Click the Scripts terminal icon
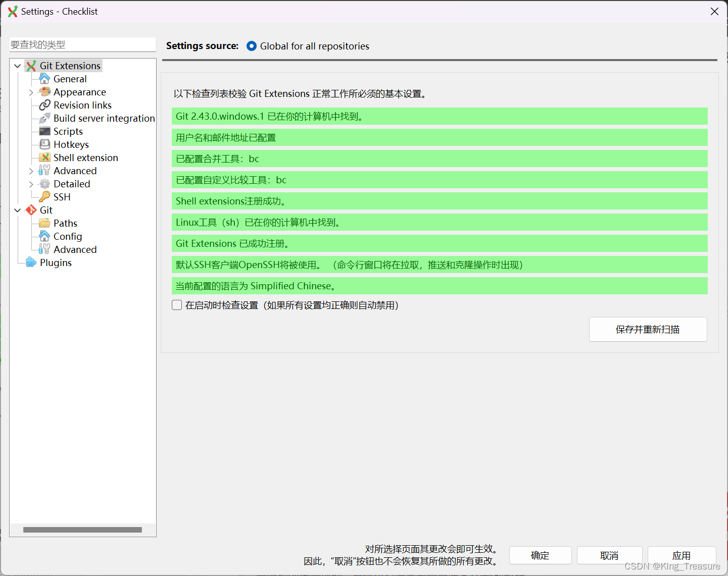 [44, 131]
